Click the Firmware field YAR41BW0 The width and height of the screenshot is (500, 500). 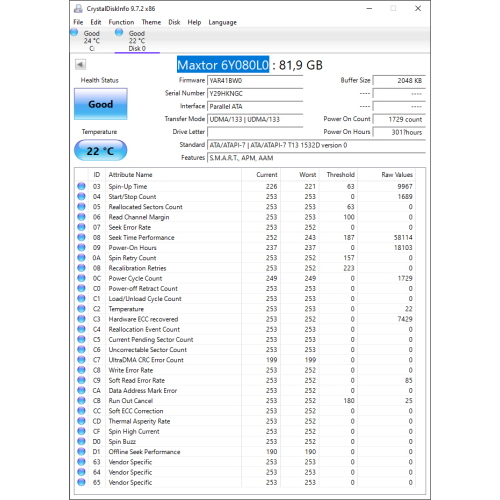[255, 81]
